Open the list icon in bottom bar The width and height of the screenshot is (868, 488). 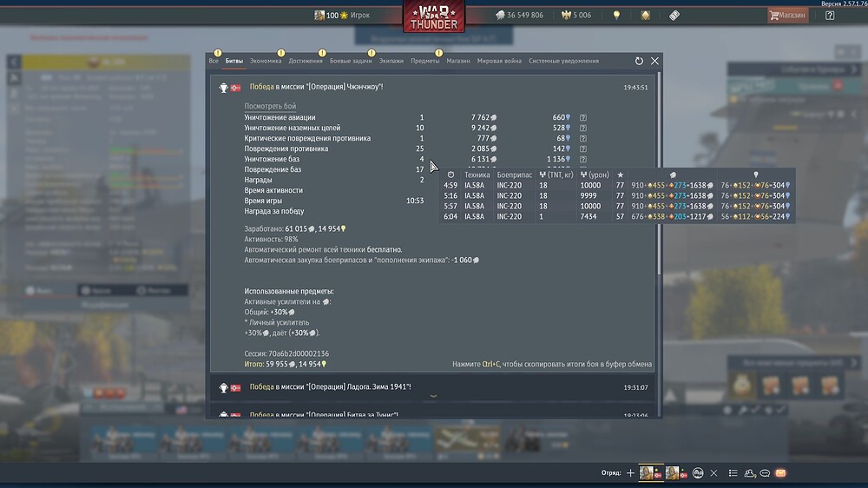point(733,473)
